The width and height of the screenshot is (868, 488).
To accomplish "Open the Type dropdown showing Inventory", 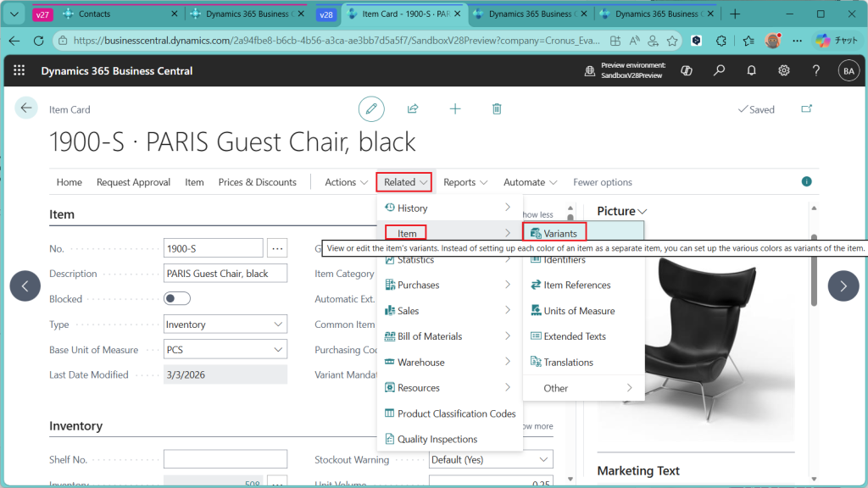I will [225, 324].
